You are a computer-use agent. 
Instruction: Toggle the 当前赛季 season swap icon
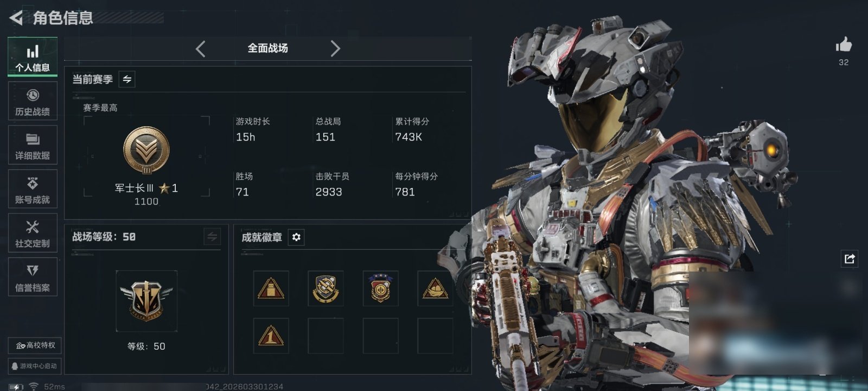coord(127,79)
